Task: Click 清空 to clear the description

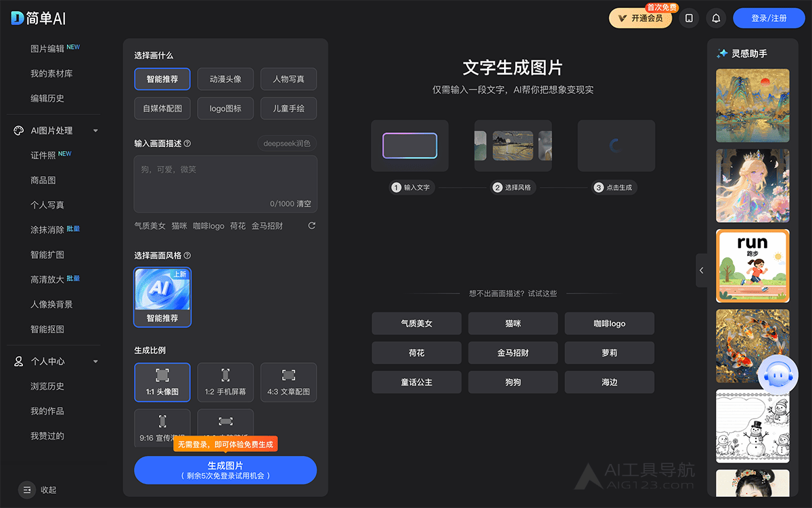Action: tap(304, 203)
